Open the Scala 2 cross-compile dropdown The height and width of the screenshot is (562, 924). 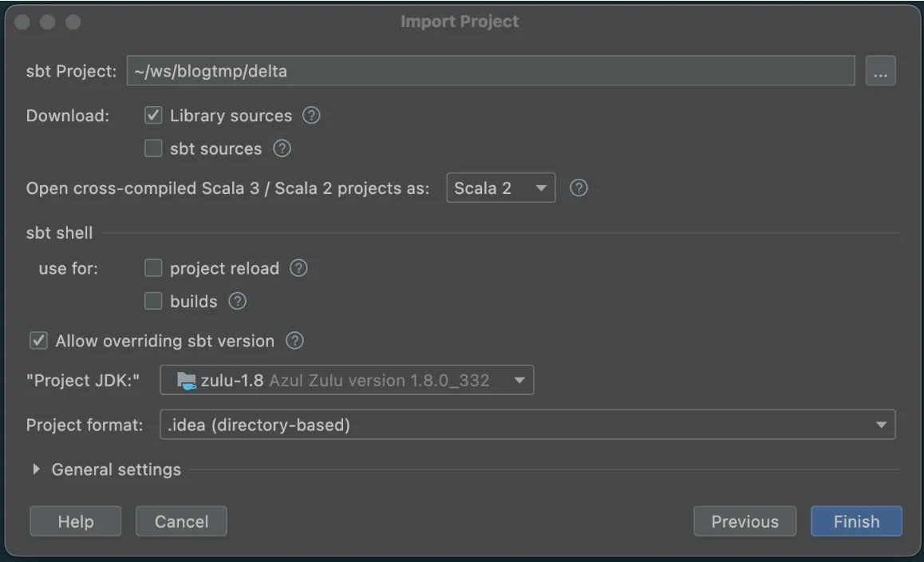500,188
